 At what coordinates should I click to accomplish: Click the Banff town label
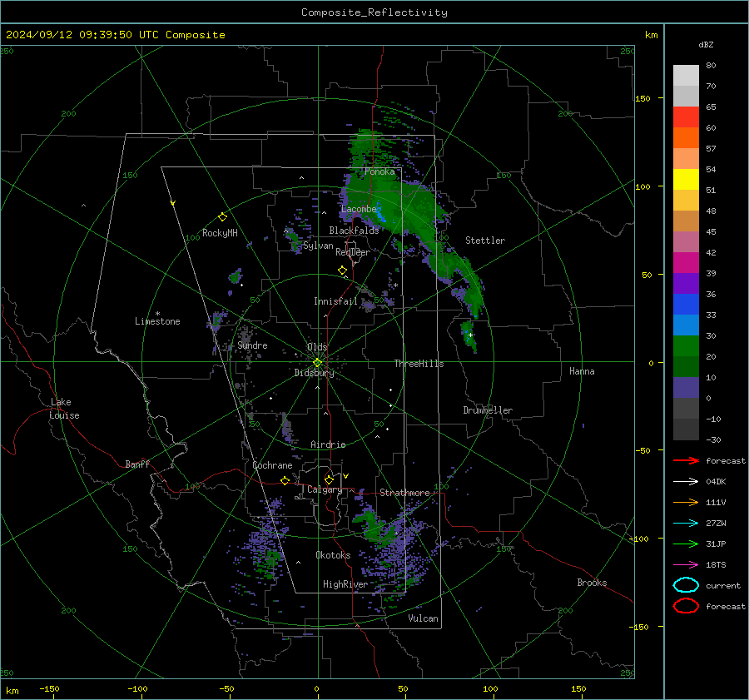point(137,464)
